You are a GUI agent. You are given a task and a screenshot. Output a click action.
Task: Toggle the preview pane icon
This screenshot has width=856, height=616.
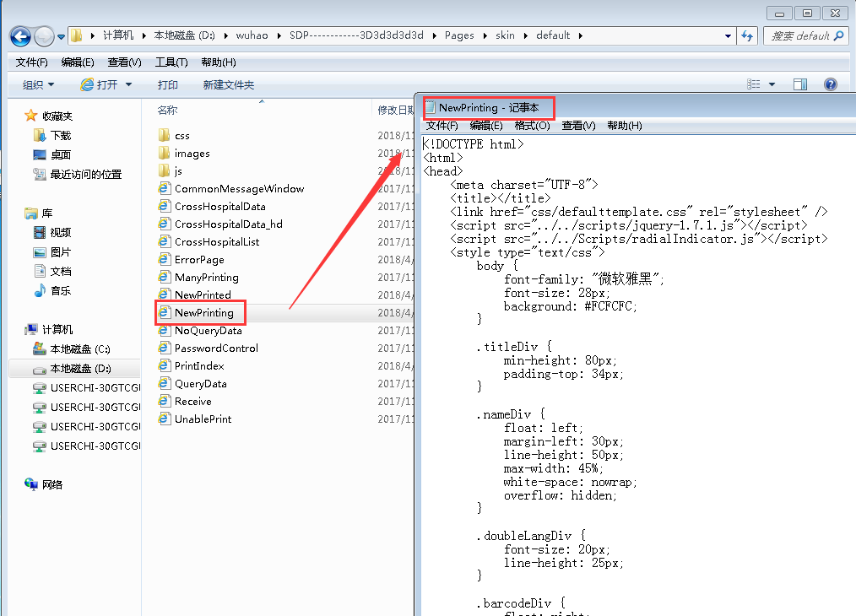click(800, 84)
